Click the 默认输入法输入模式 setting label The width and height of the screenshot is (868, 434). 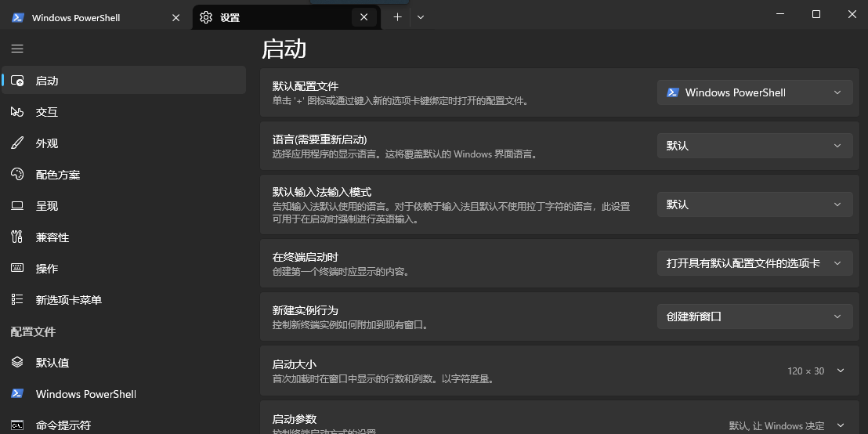point(322,192)
